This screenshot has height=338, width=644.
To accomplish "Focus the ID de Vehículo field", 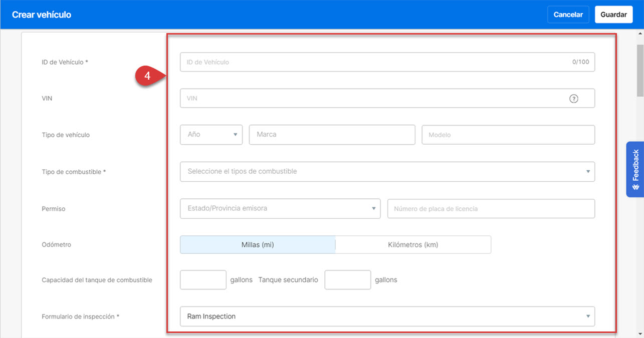I will 387,62.
